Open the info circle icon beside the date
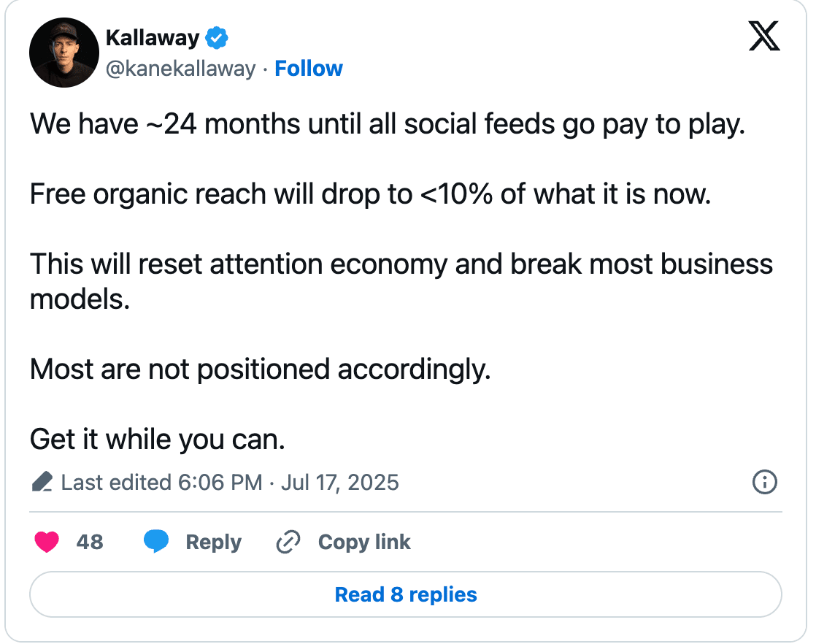The height and width of the screenshot is (644, 816). click(x=764, y=482)
